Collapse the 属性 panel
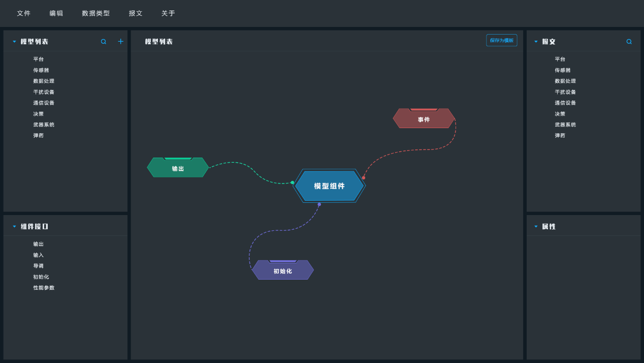Viewport: 644px width, 363px height. 536,227
